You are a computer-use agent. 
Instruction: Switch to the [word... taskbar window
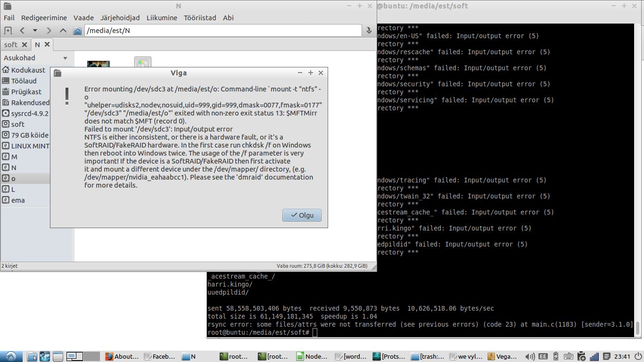pos(351,356)
